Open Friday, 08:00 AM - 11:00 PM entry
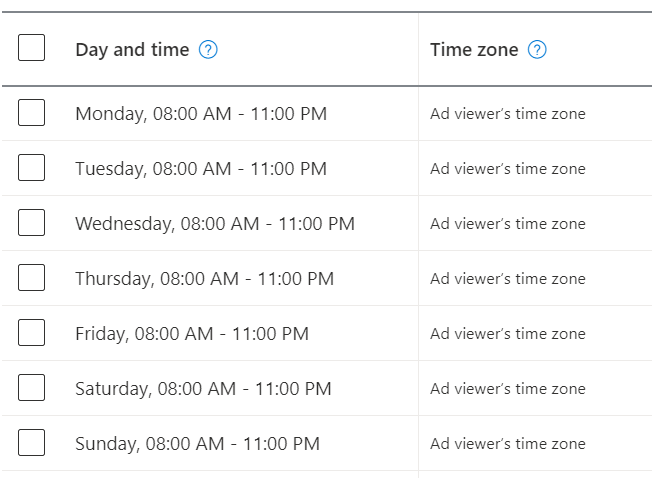652x478 pixels. point(192,334)
